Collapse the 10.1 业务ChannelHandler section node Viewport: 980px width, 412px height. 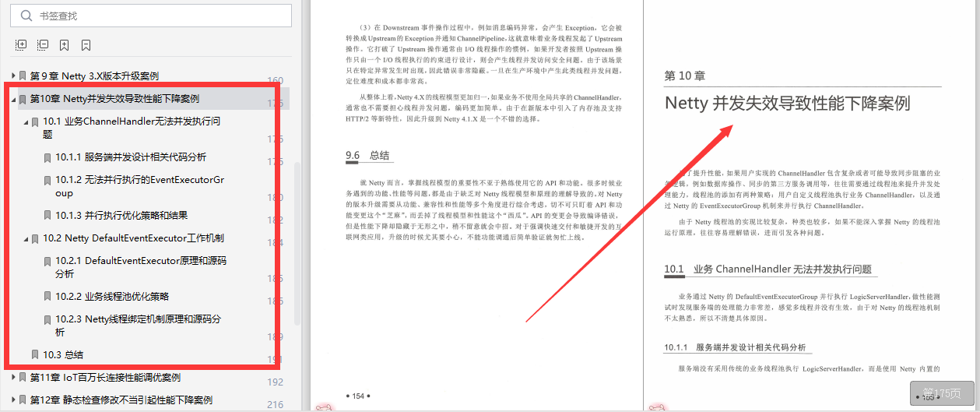click(26, 121)
